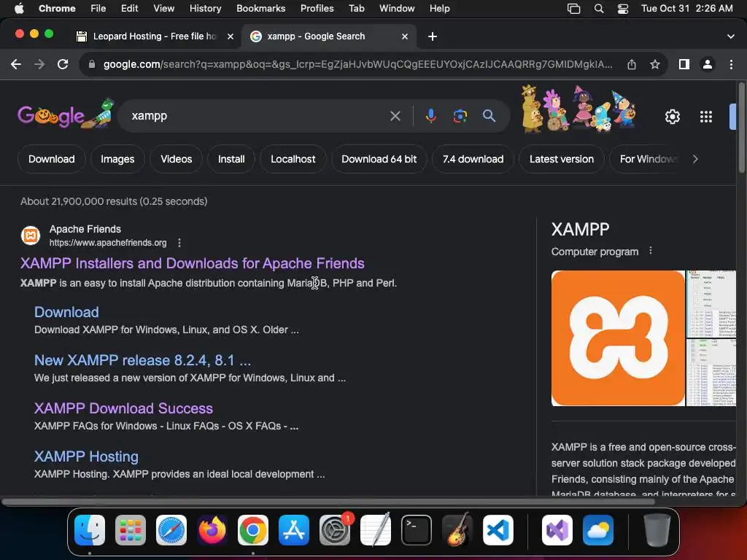Expand the tab search chevron
Screen dimensions: 747x560
point(731,36)
